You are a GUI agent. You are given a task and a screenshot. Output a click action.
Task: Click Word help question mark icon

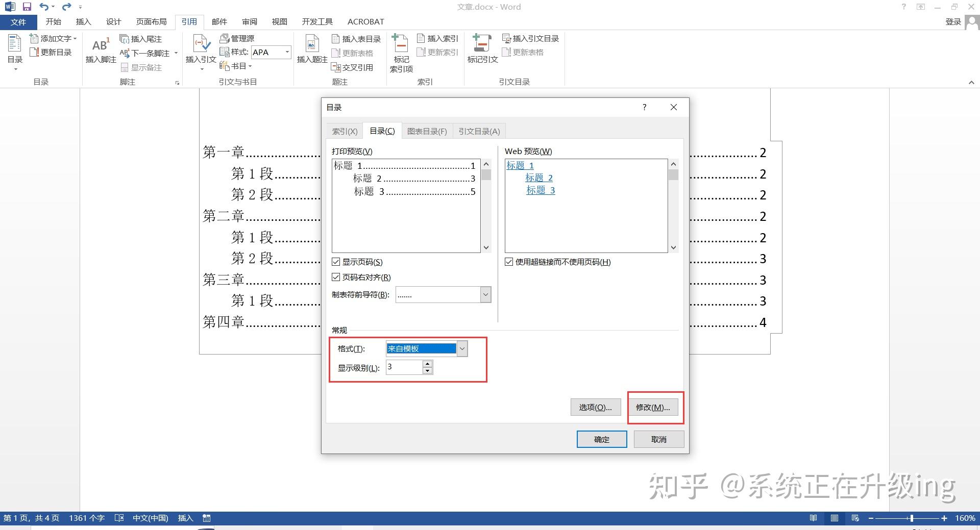click(904, 7)
